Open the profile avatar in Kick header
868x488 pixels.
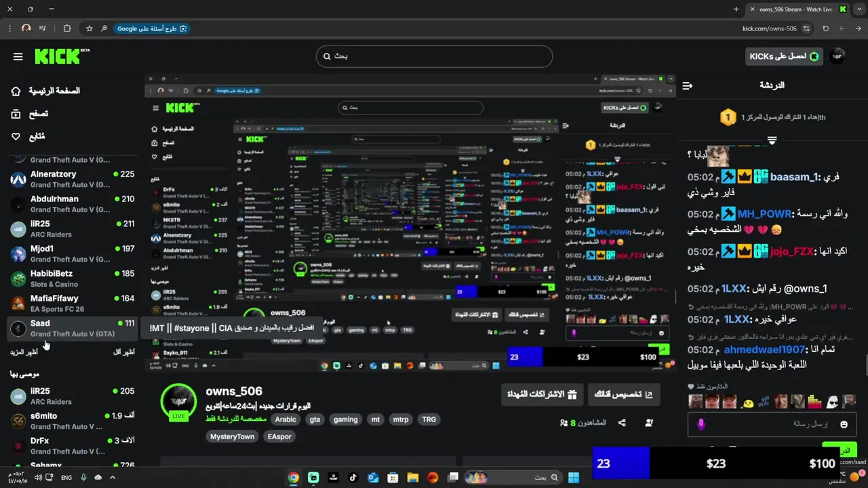[x=837, y=56]
